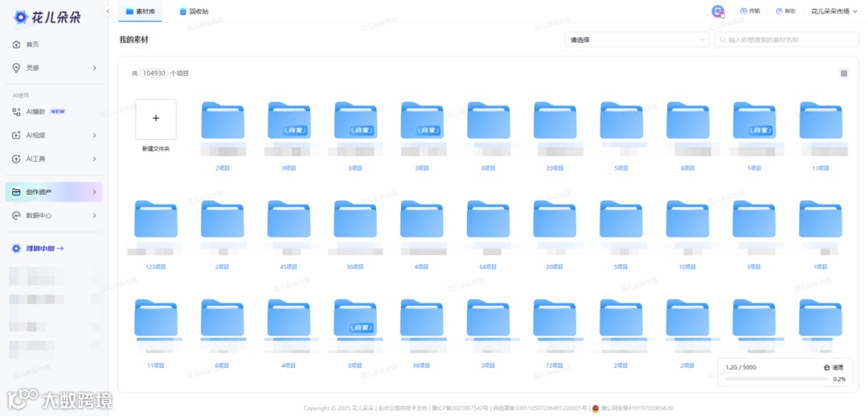This screenshot has height=416, width=868.
Task: Open the 花儿朵朵市场 account dropdown
Action: click(x=834, y=11)
